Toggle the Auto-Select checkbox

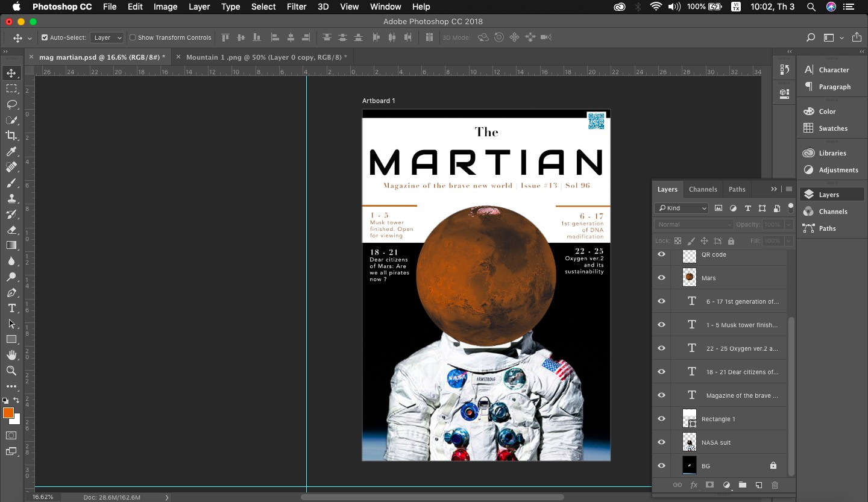point(45,37)
